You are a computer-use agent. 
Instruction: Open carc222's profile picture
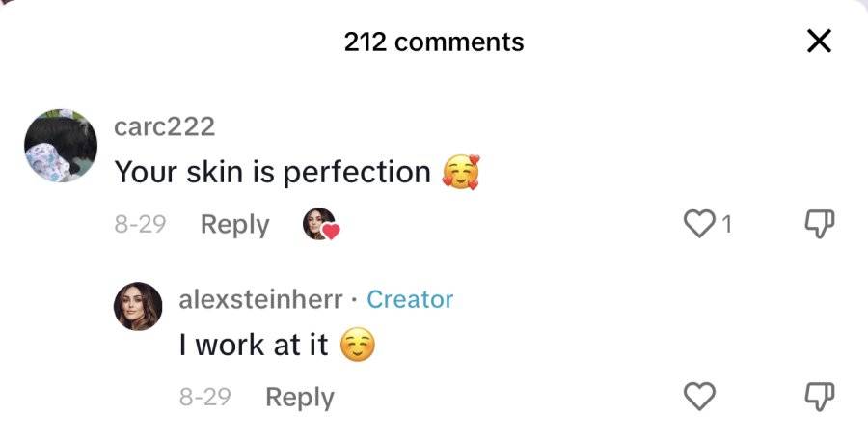click(61, 146)
